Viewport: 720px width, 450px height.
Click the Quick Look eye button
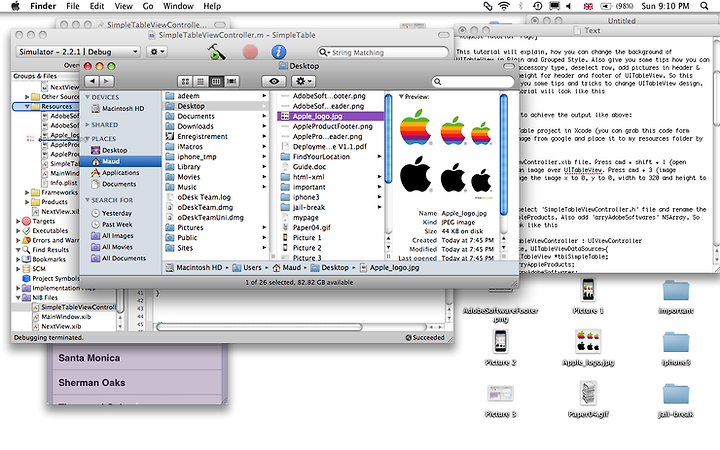click(x=274, y=81)
